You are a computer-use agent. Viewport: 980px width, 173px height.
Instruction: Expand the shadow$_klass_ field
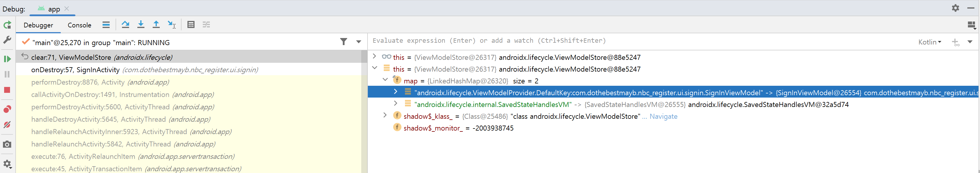(x=385, y=115)
